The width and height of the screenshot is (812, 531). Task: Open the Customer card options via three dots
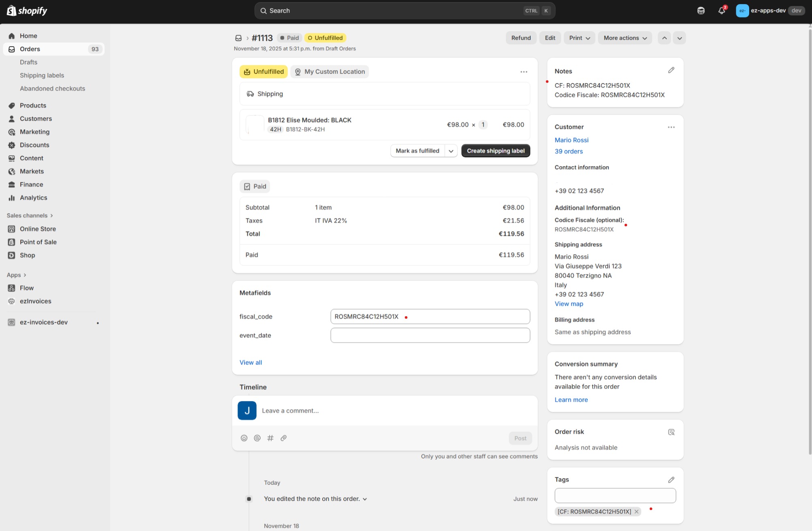[671, 127]
